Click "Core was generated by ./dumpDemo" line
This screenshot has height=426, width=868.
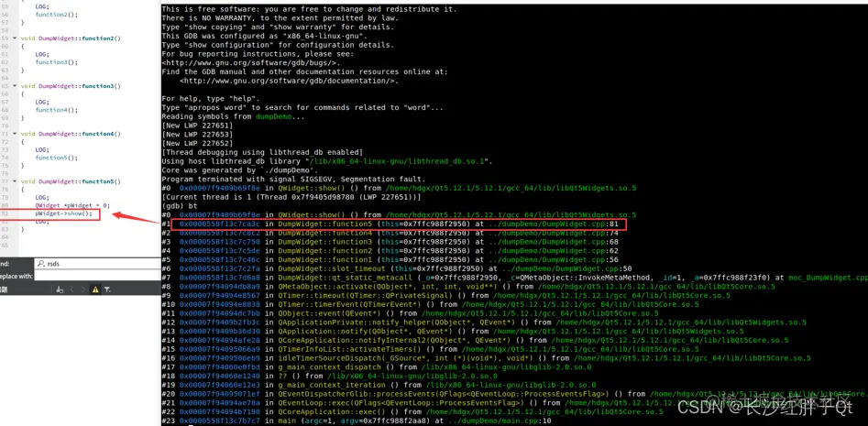(x=242, y=170)
